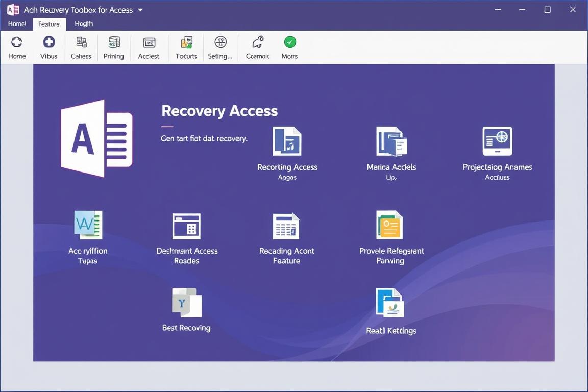Click the Prining toolbar icon

pyautogui.click(x=114, y=42)
